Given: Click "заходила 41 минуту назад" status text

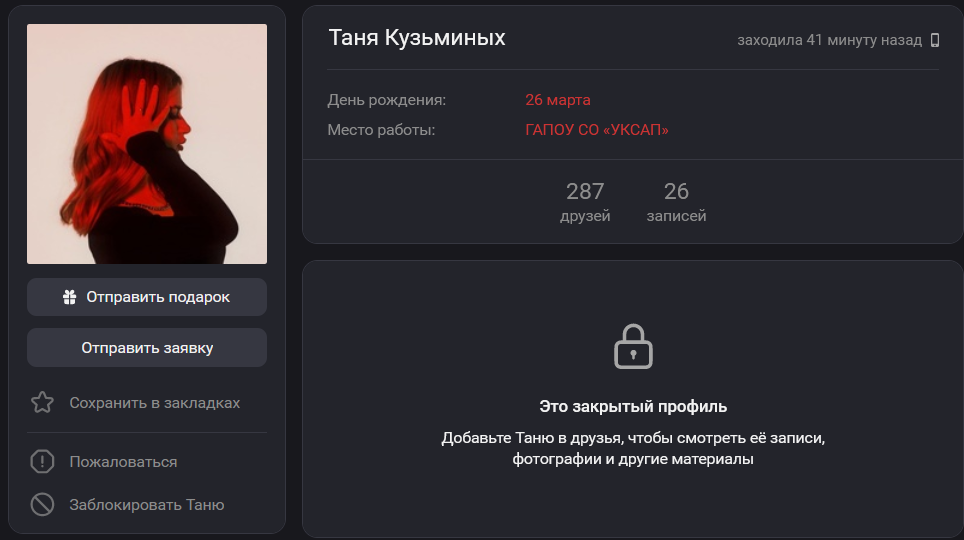Looking at the screenshot, I should click(x=829, y=41).
